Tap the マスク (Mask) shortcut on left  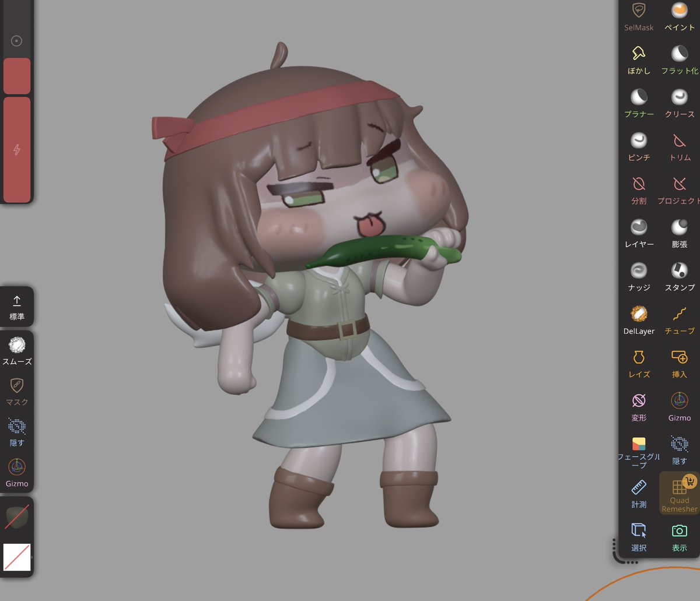pos(17,391)
